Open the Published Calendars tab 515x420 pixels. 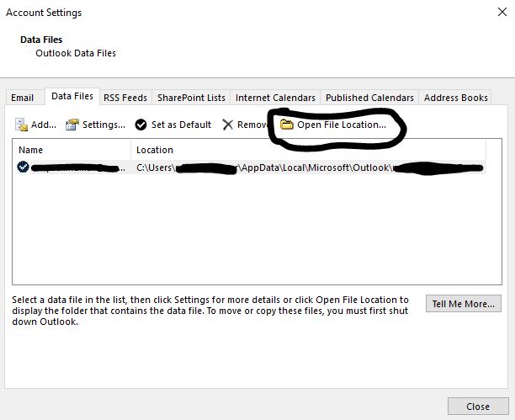[369, 98]
